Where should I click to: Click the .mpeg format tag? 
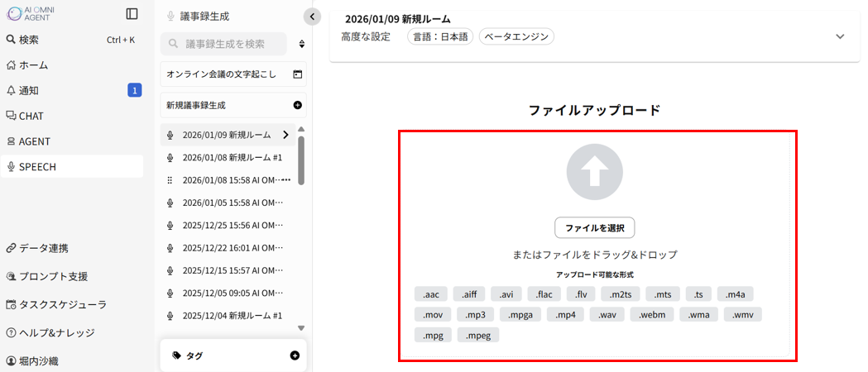click(478, 336)
